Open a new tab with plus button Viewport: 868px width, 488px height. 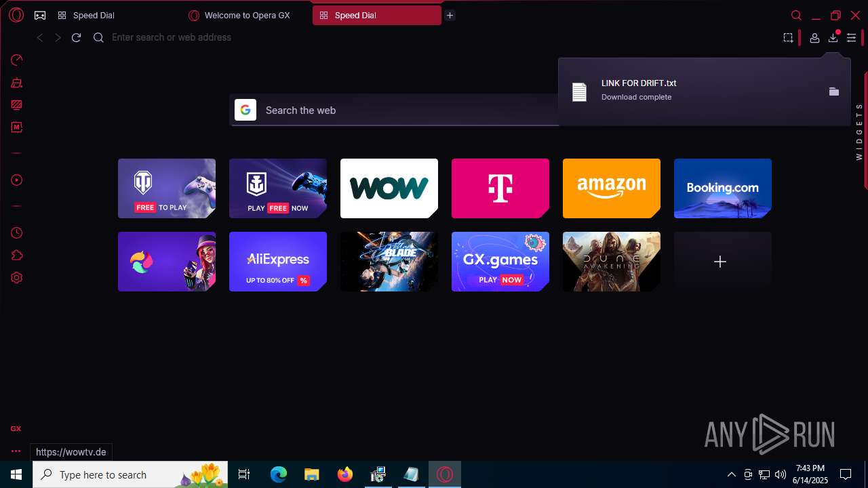point(450,15)
